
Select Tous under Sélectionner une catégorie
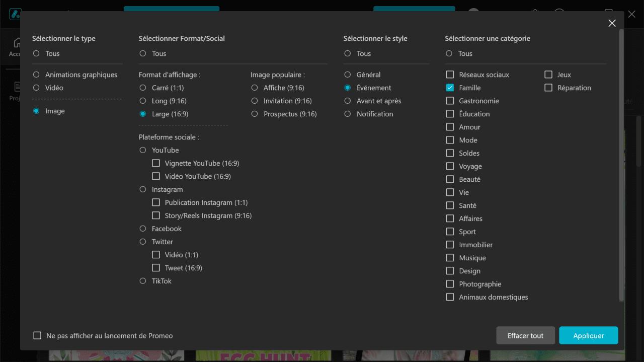pos(449,53)
